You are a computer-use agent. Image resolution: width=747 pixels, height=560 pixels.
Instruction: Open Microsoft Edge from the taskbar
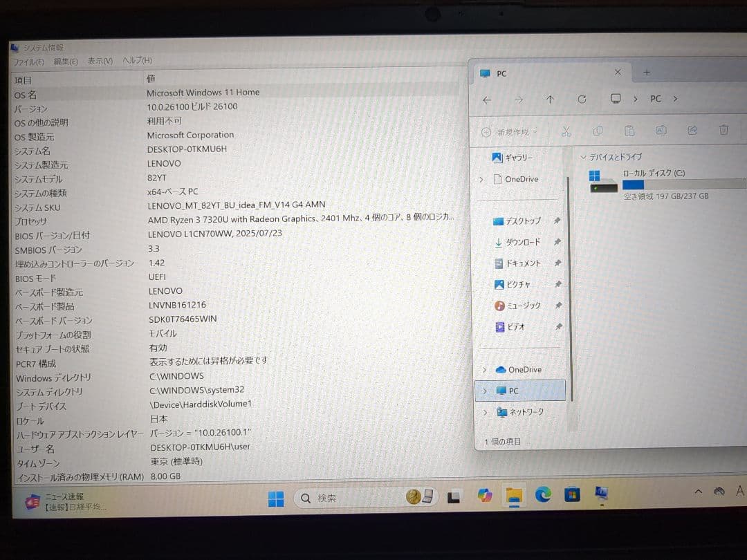pyautogui.click(x=543, y=495)
